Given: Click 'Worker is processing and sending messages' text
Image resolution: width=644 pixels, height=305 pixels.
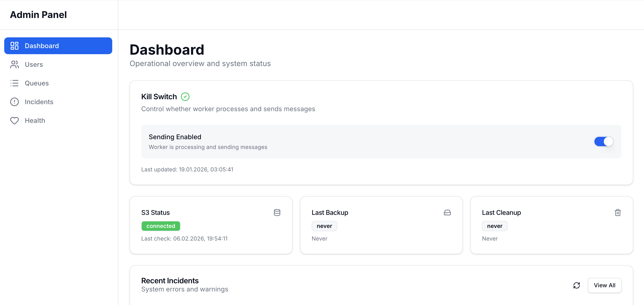Looking at the screenshot, I should [208, 147].
